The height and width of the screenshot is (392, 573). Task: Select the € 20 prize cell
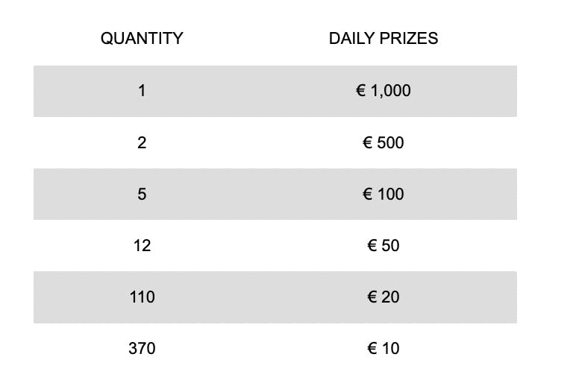(x=383, y=297)
